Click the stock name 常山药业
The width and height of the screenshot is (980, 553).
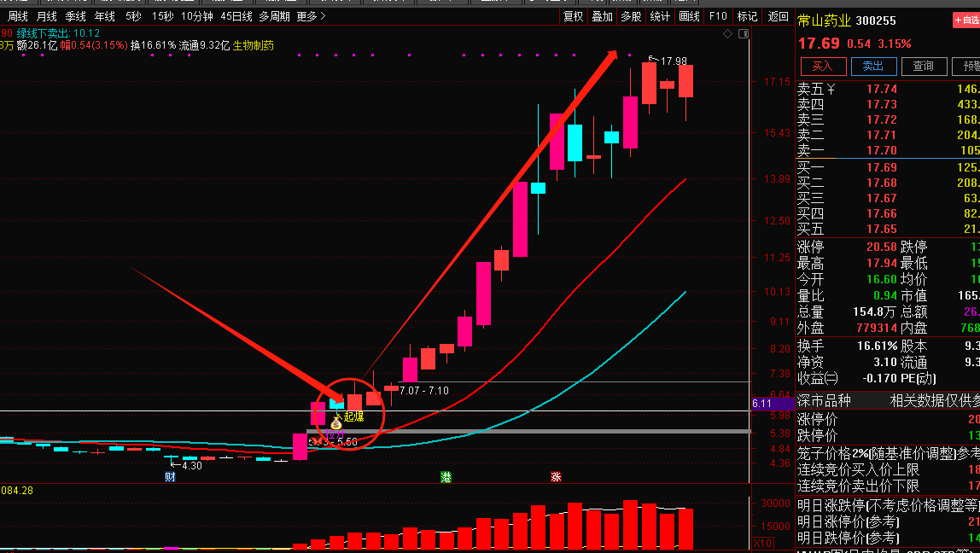pos(824,20)
